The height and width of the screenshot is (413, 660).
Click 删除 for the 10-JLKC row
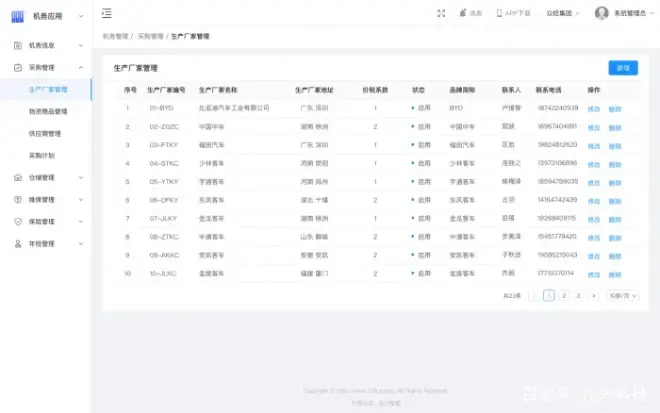615,272
